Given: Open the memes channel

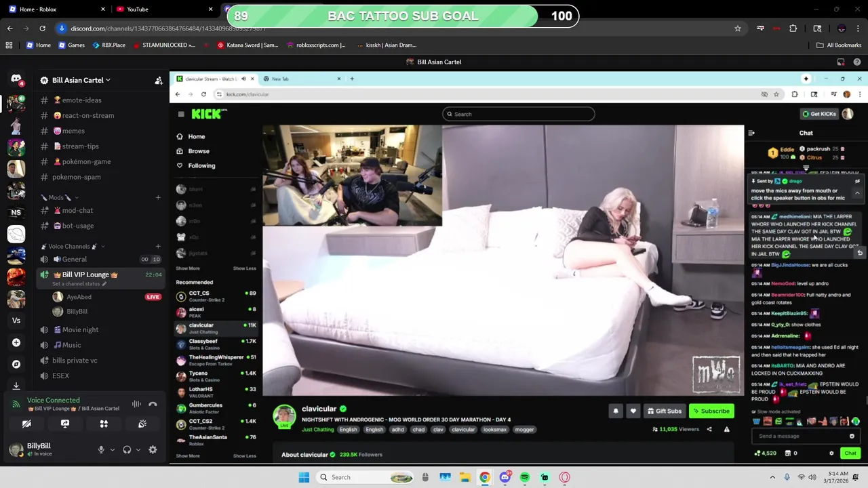Looking at the screenshot, I should coord(100,131).
